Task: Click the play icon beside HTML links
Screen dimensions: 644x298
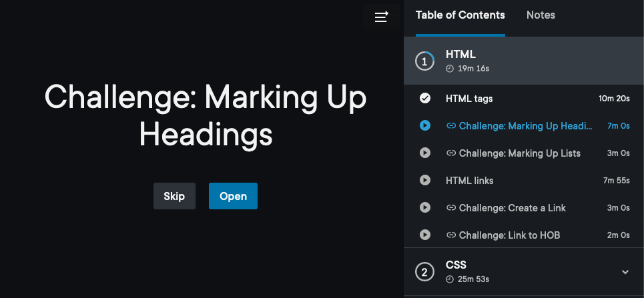Action: point(425,181)
